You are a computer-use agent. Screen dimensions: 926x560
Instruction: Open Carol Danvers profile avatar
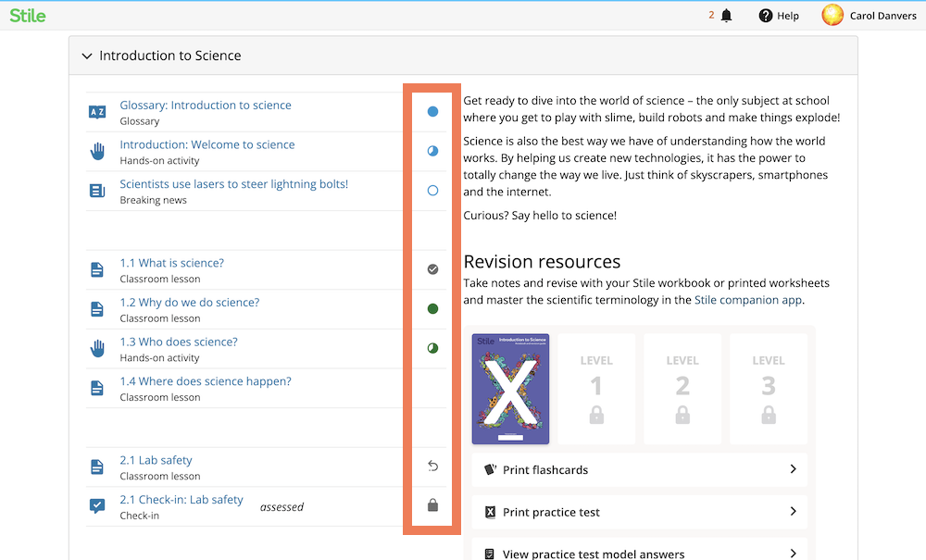pos(832,15)
